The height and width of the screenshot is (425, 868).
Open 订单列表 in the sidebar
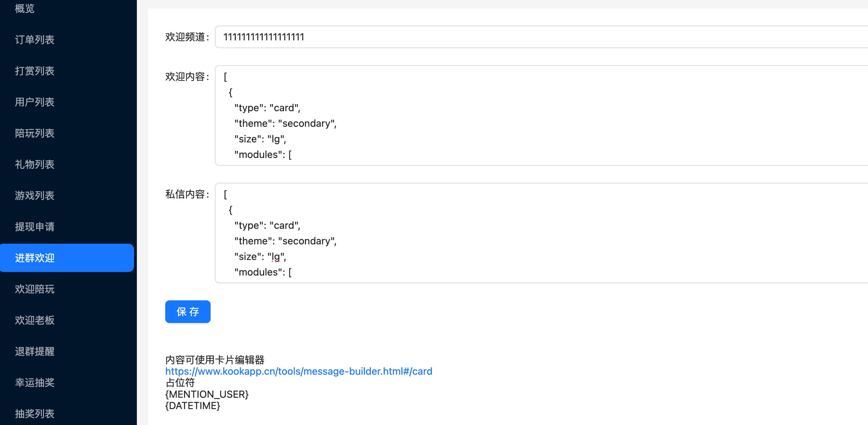(35, 40)
